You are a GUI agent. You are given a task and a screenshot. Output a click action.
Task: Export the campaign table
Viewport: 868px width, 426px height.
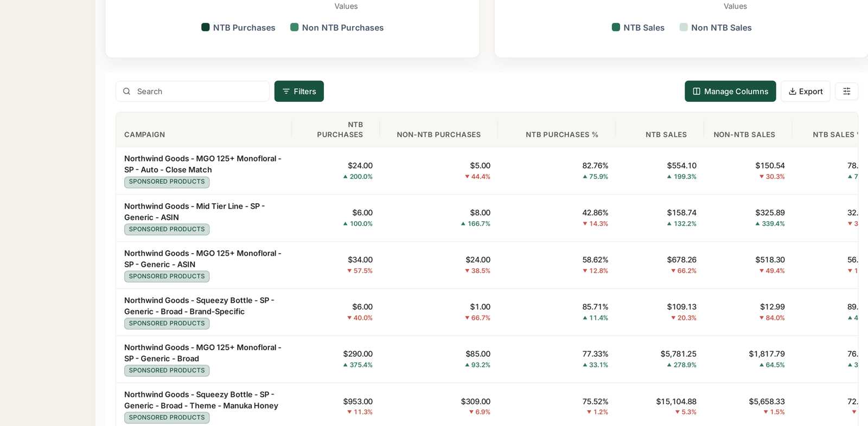[x=806, y=91]
